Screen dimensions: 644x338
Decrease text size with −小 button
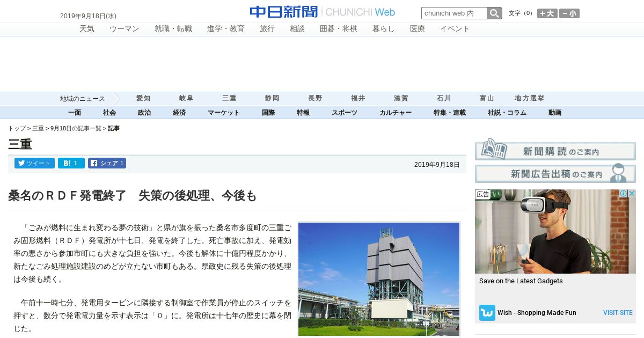(569, 13)
